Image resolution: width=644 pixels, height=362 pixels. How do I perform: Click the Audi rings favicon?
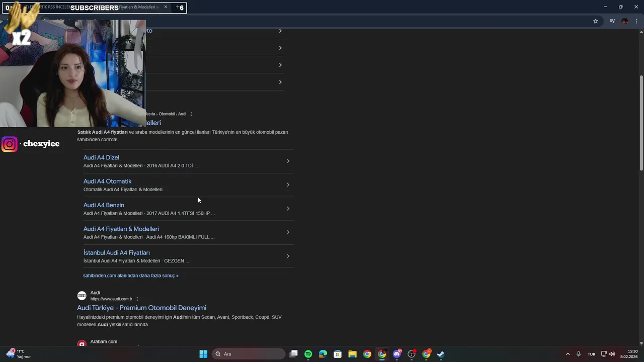pyautogui.click(x=82, y=296)
